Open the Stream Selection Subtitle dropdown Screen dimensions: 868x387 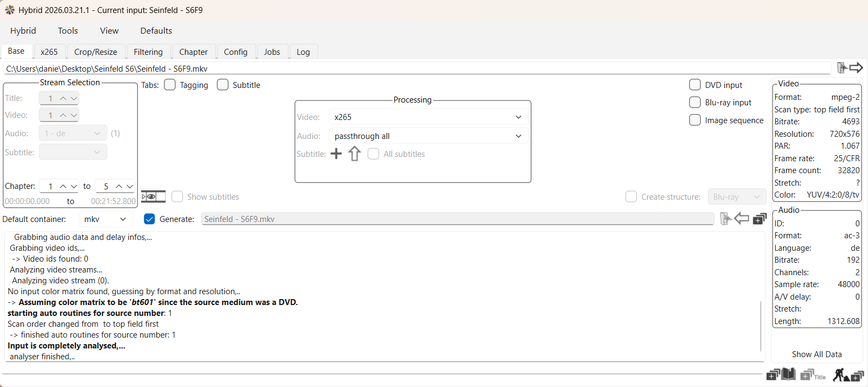[x=73, y=152]
